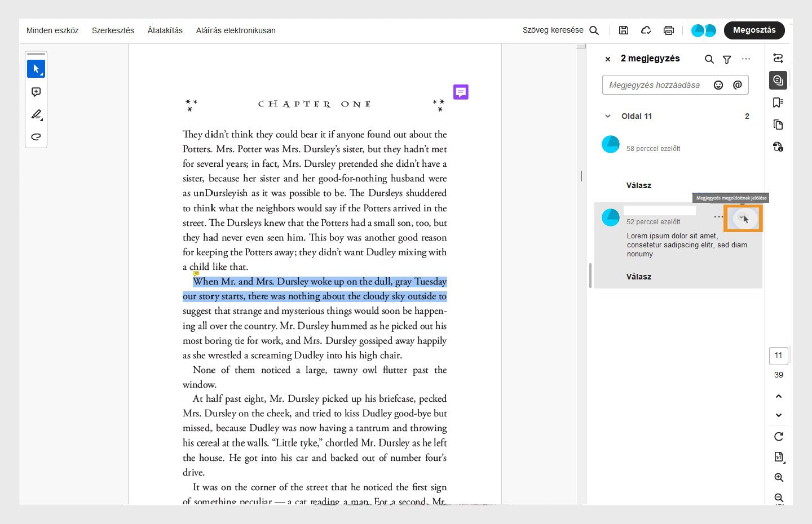The width and height of the screenshot is (812, 524).
Task: Open the document protection icon
Action: [778, 146]
